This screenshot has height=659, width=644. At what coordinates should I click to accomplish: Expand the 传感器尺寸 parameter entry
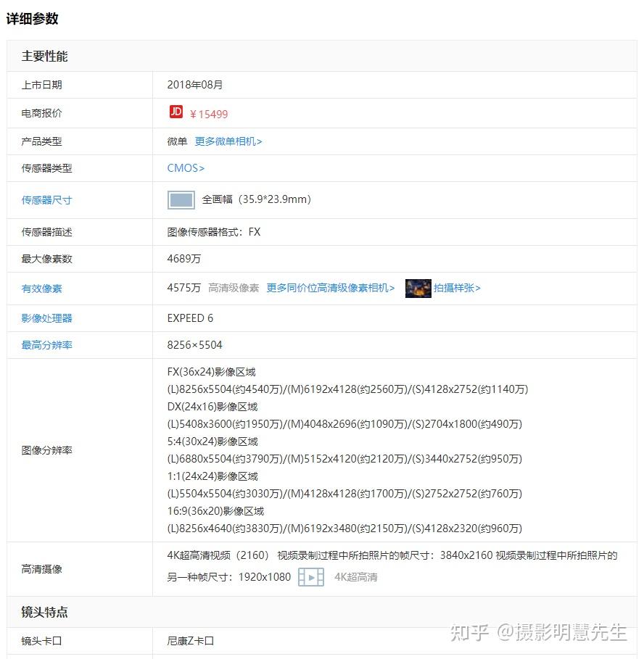click(x=46, y=199)
